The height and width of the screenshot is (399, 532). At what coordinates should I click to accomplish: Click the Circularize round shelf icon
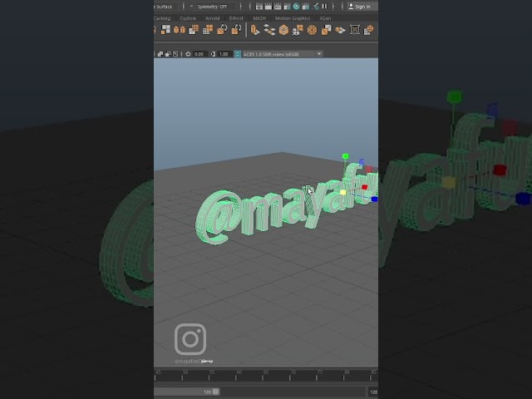pos(312,30)
